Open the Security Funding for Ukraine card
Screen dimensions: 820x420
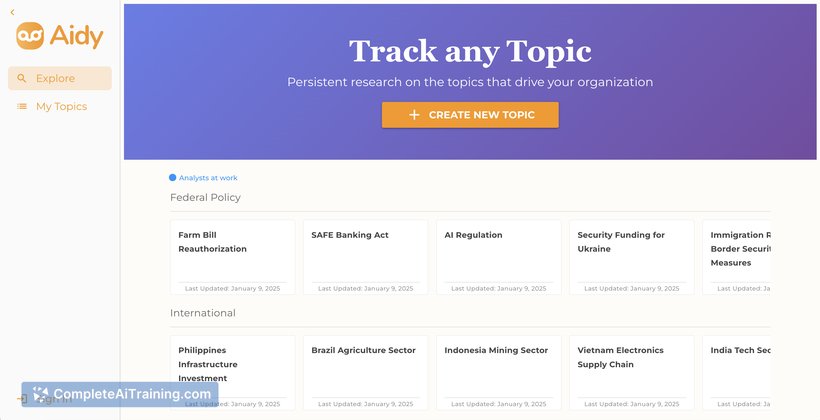click(x=632, y=257)
